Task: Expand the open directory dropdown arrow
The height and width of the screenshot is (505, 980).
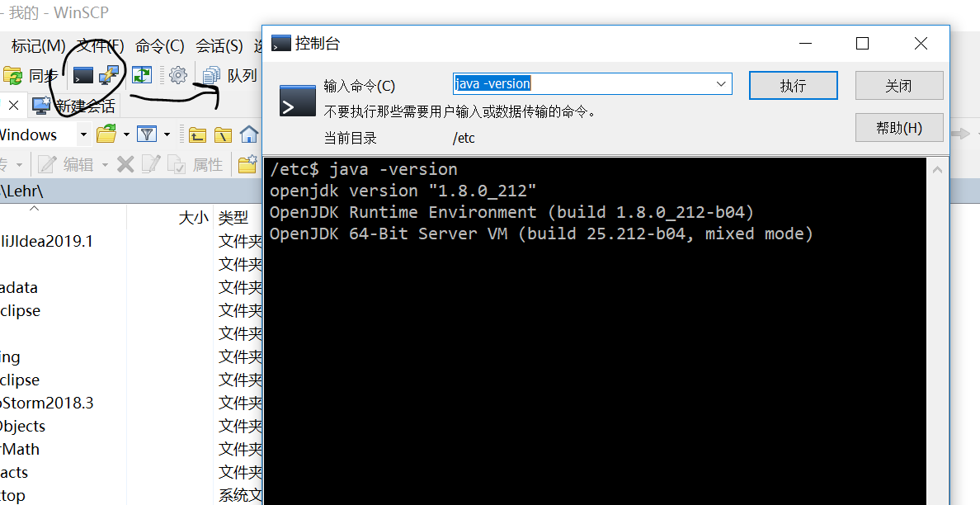Action: click(x=125, y=135)
